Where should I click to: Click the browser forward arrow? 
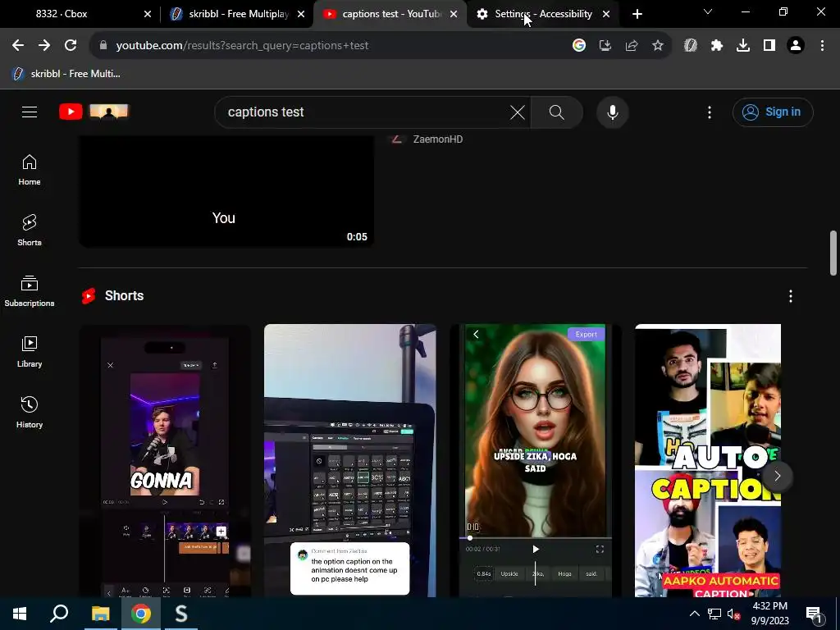tap(44, 46)
